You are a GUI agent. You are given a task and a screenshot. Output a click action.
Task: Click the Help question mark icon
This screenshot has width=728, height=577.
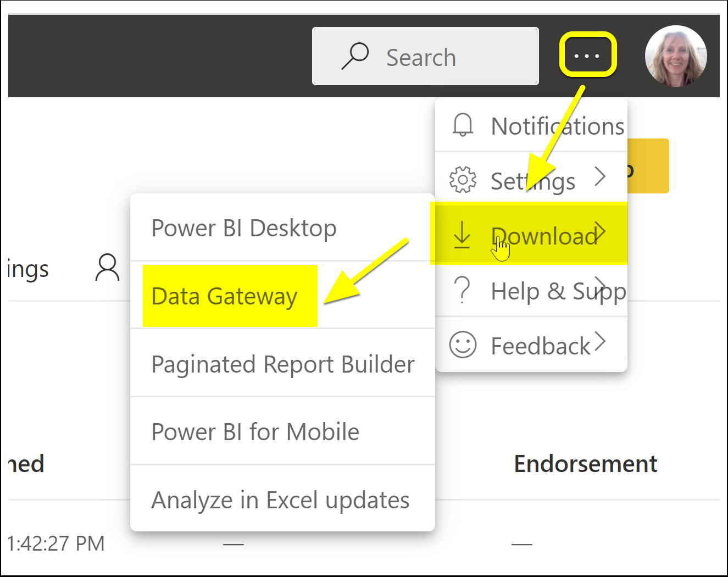463,290
